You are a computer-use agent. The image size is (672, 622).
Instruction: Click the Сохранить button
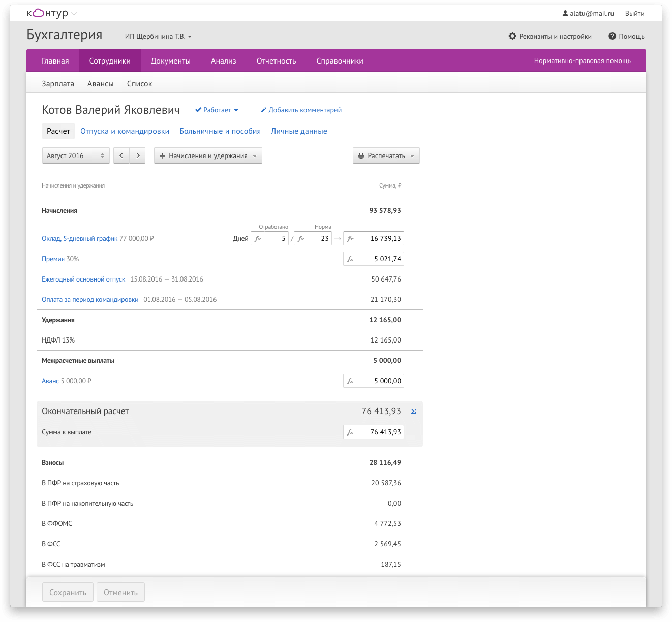[x=68, y=592]
